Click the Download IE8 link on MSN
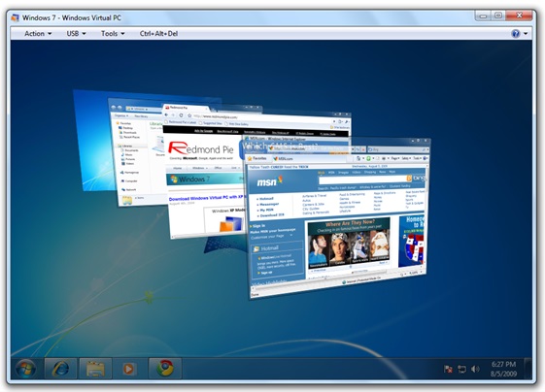 271,215
